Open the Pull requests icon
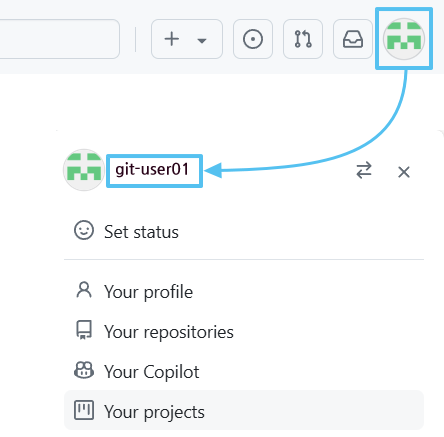The image size is (444, 437). coord(303,39)
